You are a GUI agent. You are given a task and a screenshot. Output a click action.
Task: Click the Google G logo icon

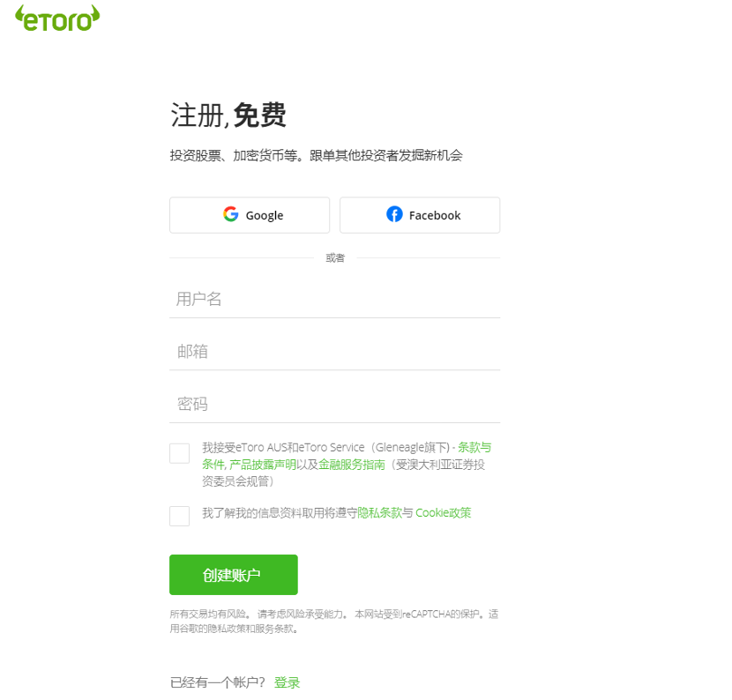(x=230, y=214)
